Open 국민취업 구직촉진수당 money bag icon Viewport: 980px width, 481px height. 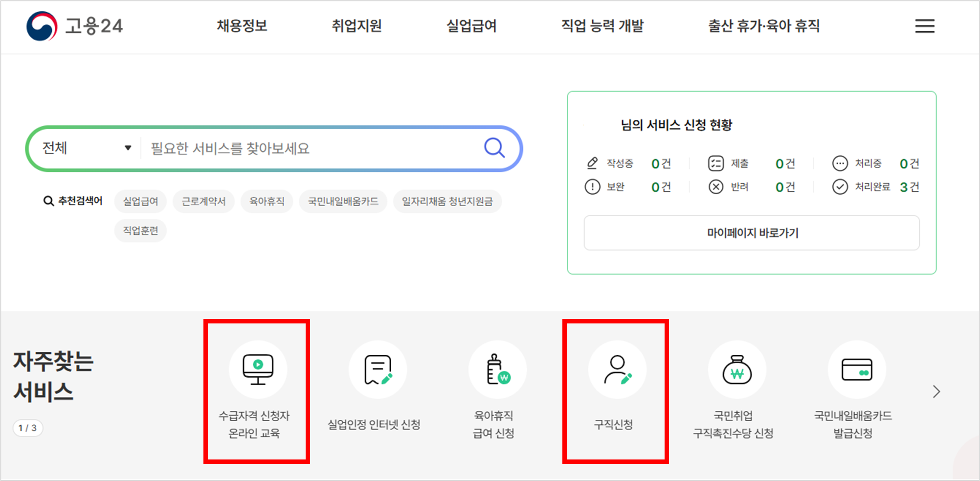(x=737, y=369)
